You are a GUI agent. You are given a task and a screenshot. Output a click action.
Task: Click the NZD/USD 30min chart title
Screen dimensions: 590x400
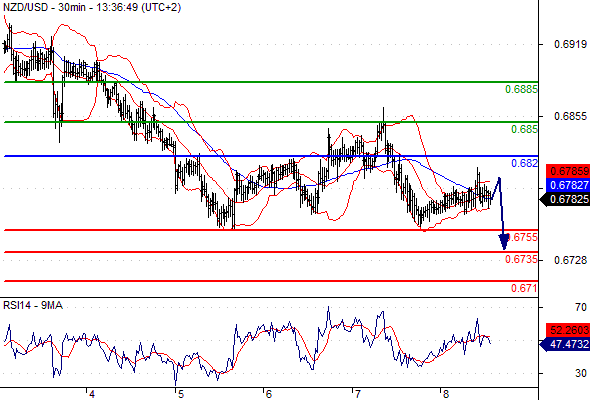click(91, 7)
